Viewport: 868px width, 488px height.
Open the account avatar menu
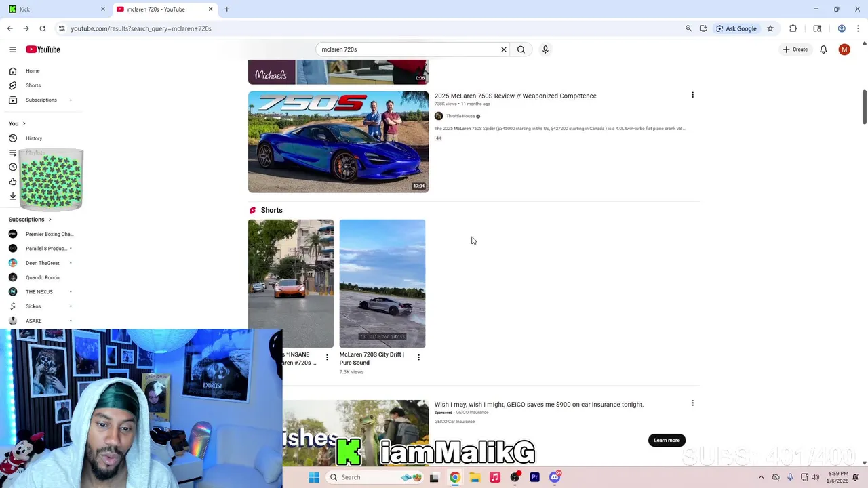coord(844,49)
